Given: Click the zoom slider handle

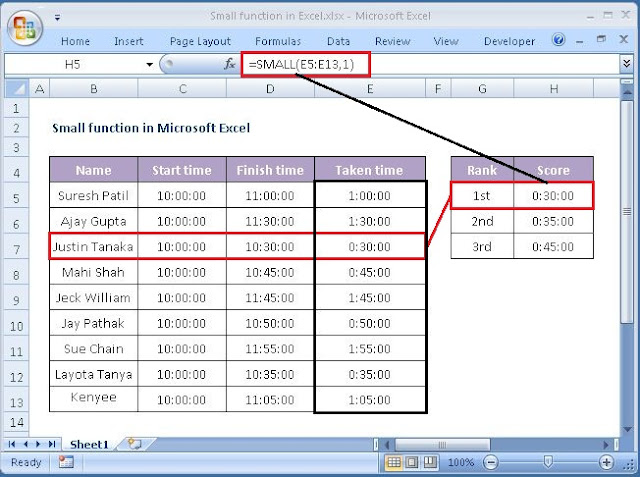Looking at the screenshot, I should point(548,462).
